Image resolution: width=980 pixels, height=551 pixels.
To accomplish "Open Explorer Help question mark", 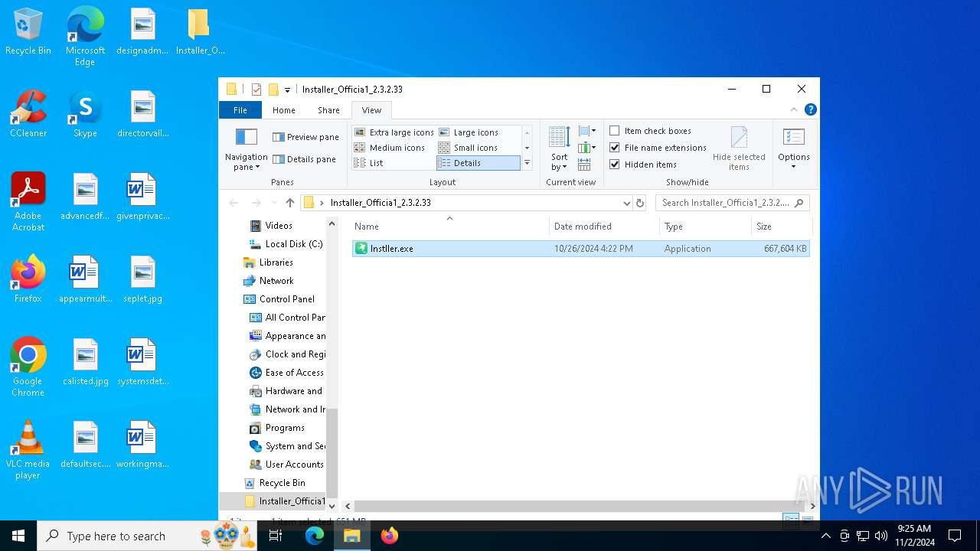I will coord(811,109).
